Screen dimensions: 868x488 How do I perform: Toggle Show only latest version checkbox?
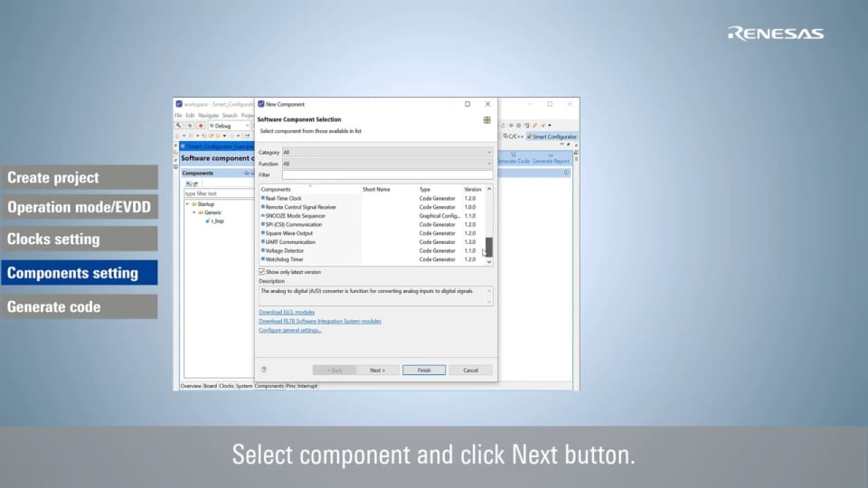tap(263, 271)
